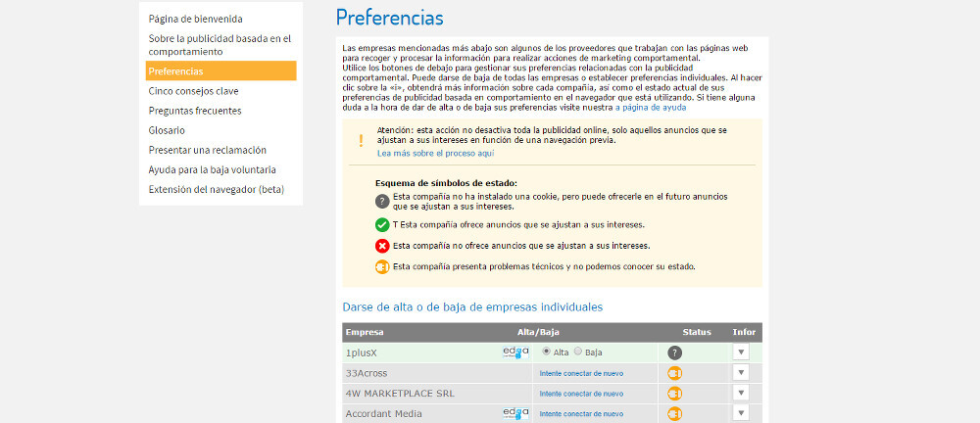Viewport: 980px width, 423px height.
Task: Click the Preferencias page heading
Action: pyautogui.click(x=389, y=18)
